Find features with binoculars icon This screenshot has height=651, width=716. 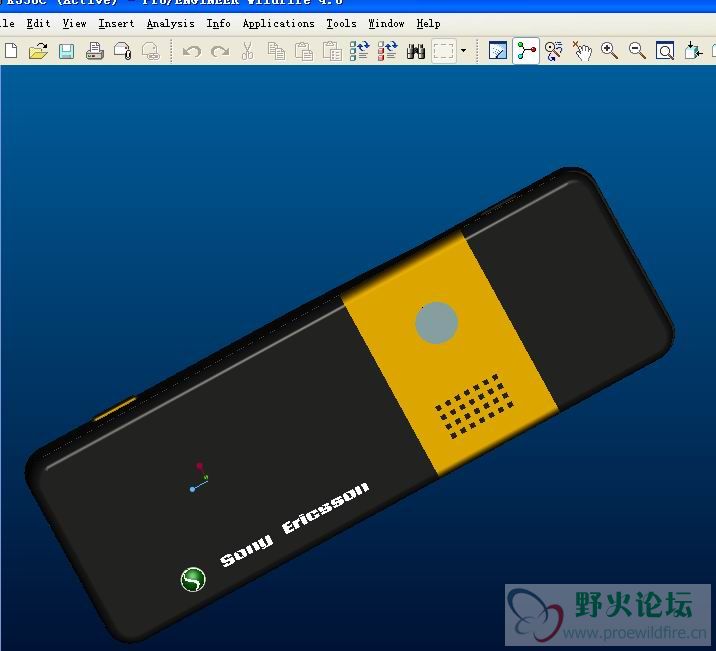[x=416, y=51]
